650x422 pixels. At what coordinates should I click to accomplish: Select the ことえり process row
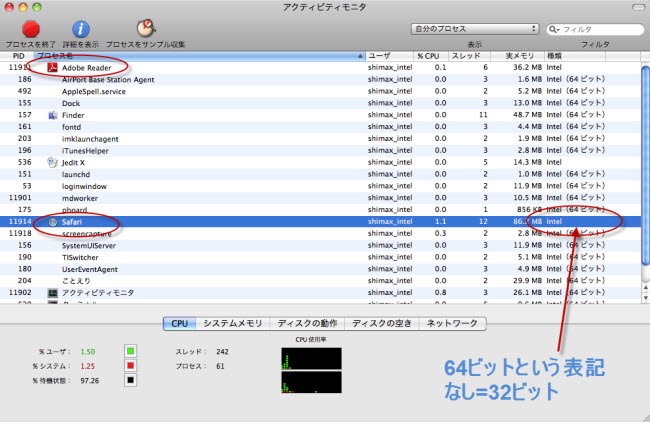[320, 281]
